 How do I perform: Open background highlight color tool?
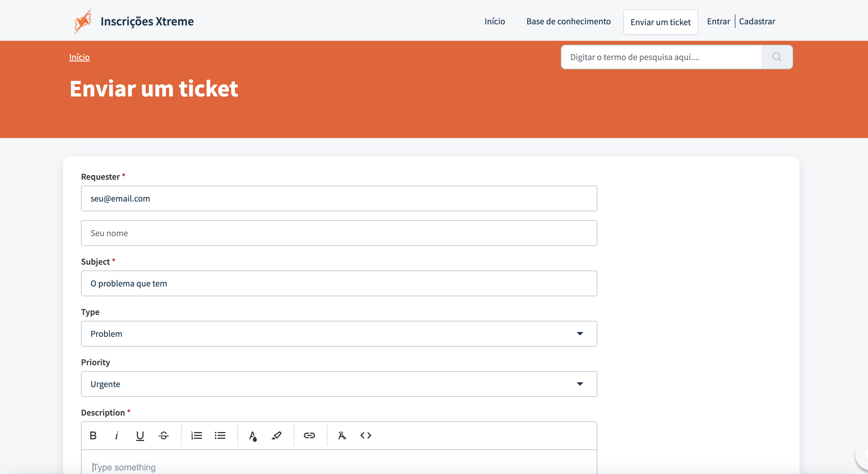[x=276, y=435]
